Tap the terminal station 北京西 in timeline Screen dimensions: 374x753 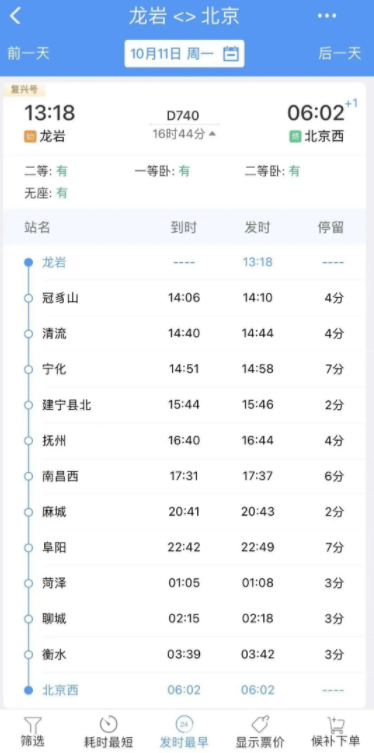60,690
